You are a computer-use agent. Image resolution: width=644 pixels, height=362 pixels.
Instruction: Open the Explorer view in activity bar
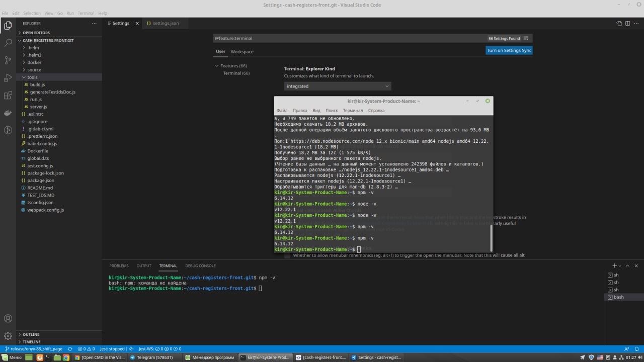pos(8,25)
